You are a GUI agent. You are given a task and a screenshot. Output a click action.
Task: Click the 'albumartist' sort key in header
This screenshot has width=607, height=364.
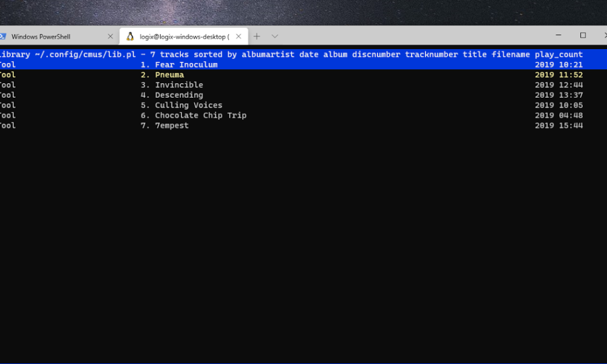click(x=268, y=55)
